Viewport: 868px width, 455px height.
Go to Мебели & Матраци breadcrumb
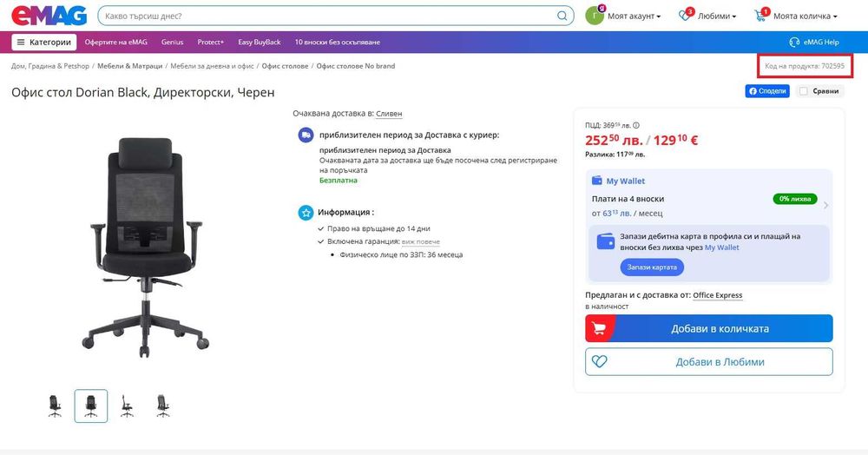(x=129, y=66)
